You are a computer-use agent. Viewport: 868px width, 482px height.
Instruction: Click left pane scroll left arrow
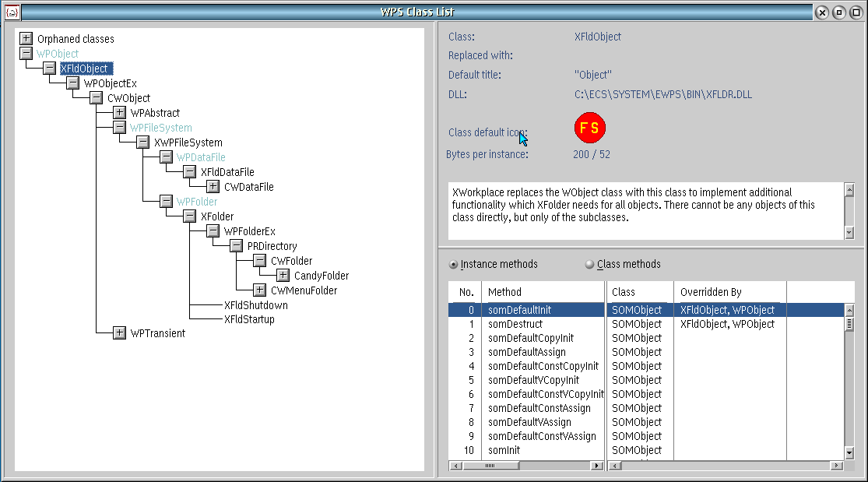455,466
